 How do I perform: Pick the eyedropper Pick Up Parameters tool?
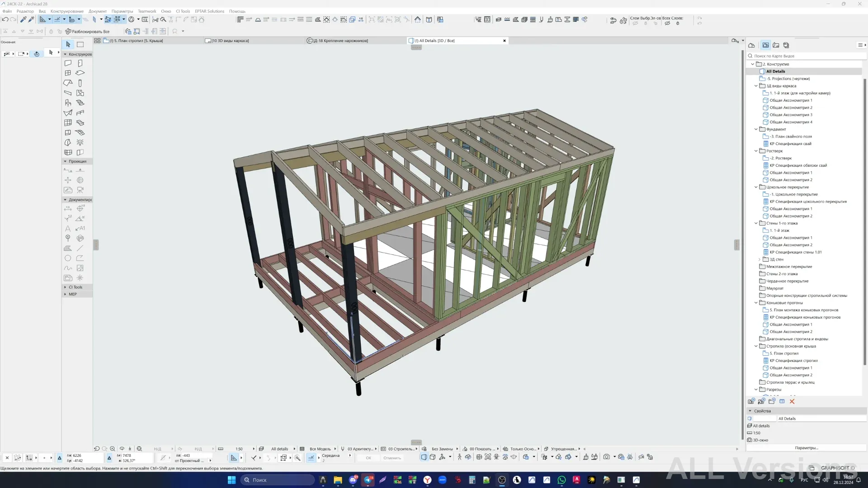click(24, 19)
